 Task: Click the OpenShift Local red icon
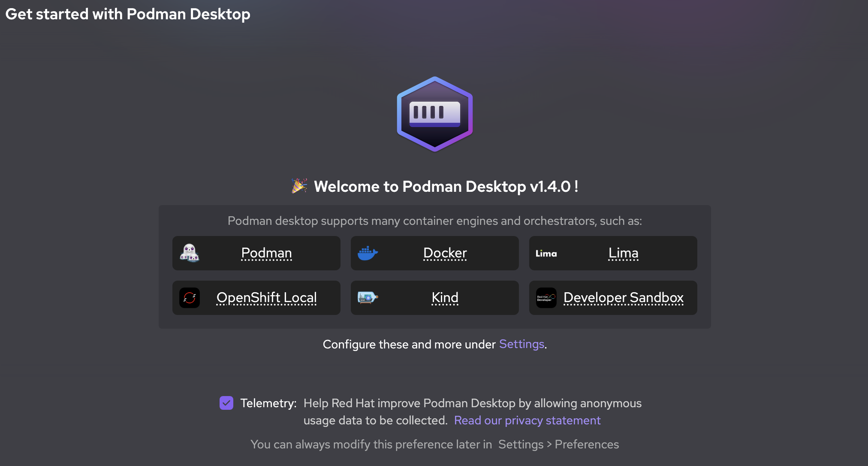coord(189,298)
